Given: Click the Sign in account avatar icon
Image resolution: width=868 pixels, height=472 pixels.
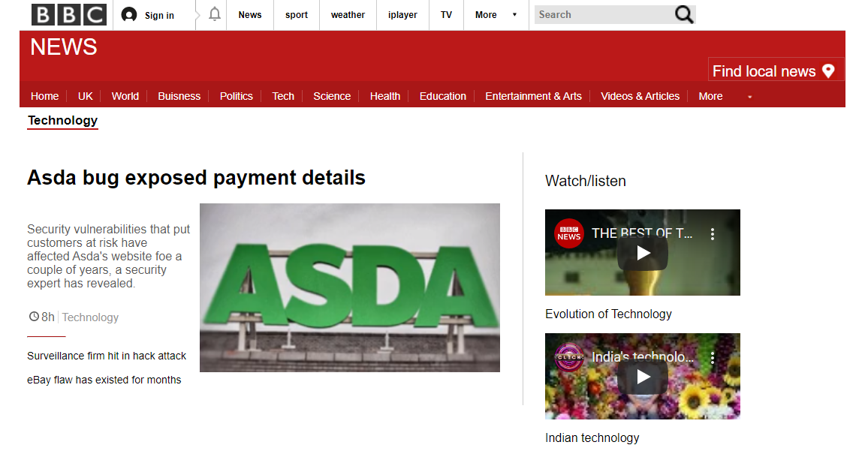Looking at the screenshot, I should point(129,15).
